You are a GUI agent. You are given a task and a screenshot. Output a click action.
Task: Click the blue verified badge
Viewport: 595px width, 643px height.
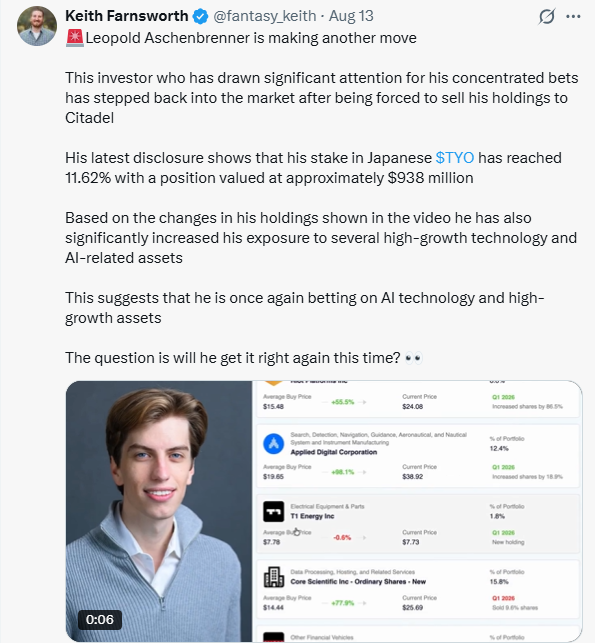(200, 16)
